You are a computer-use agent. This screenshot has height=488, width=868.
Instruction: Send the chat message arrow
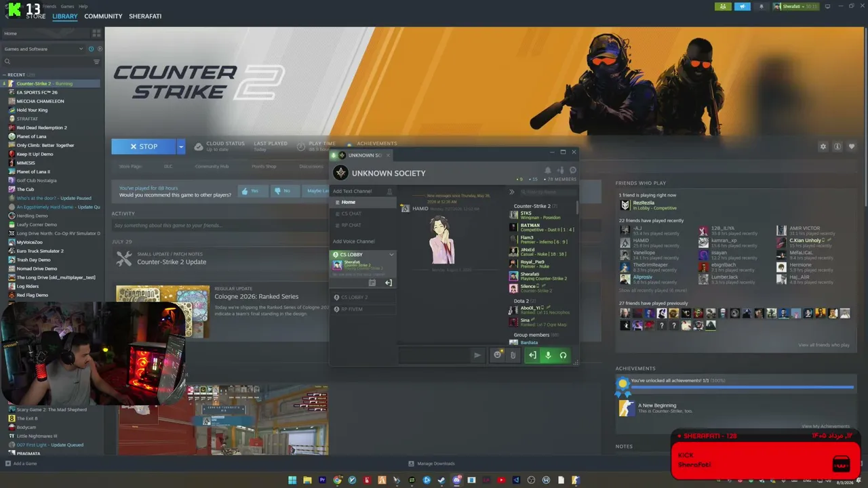pos(477,355)
